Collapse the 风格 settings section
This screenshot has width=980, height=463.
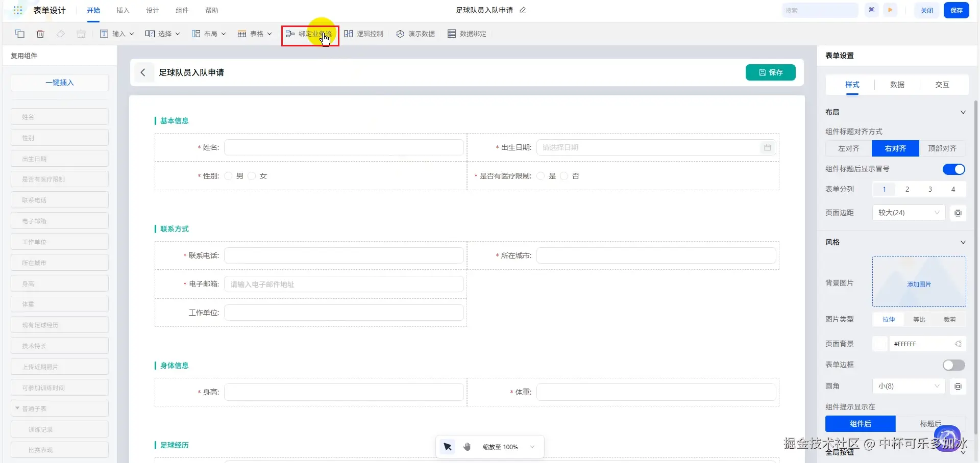[963, 242]
